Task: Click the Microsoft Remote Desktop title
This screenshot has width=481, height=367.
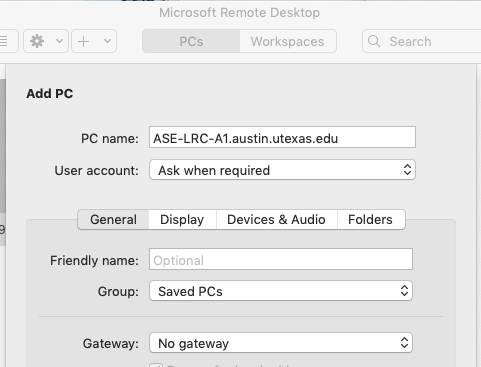Action: [x=239, y=13]
